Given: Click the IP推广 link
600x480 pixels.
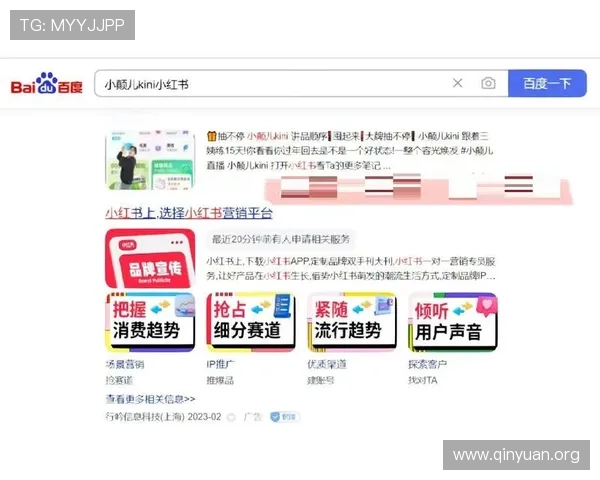Looking at the screenshot, I should click(x=221, y=364).
